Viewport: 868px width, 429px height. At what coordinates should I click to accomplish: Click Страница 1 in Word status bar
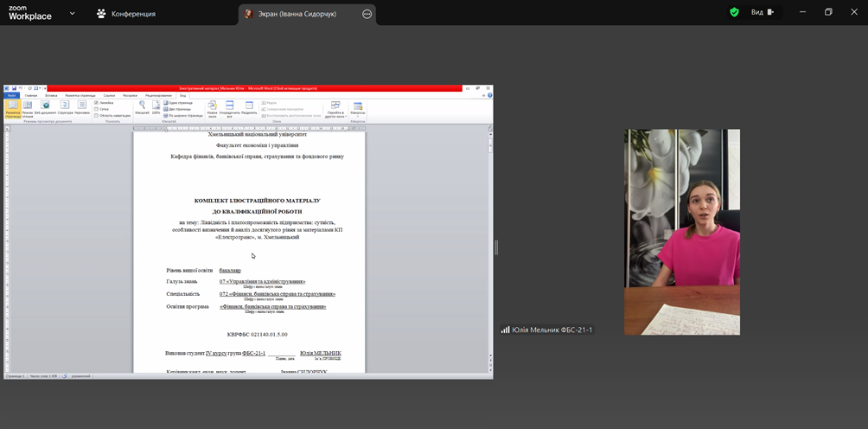pyautogui.click(x=16, y=376)
